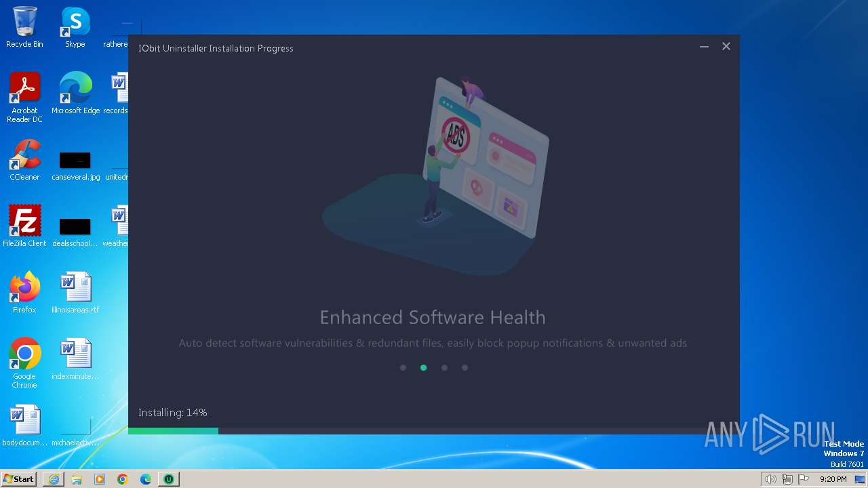This screenshot has height=488, width=868.
Task: Close the IObit installation window
Action: click(726, 47)
